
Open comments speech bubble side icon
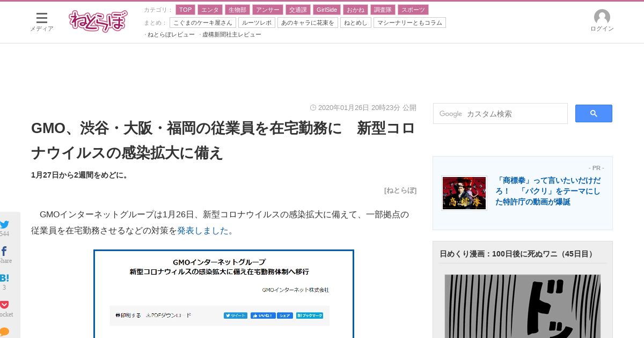tap(4, 331)
